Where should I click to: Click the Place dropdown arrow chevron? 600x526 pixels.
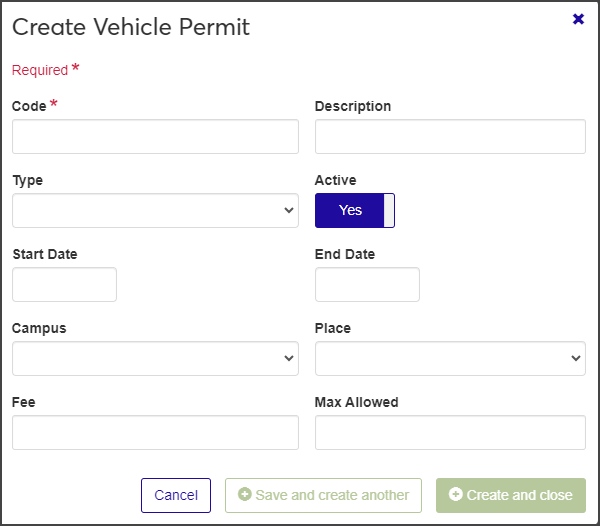point(576,358)
